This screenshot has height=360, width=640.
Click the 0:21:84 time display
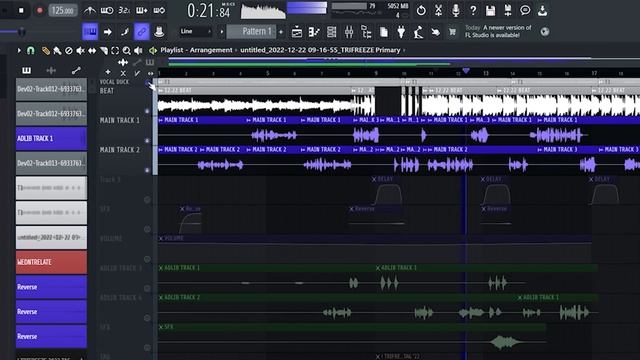pos(209,11)
